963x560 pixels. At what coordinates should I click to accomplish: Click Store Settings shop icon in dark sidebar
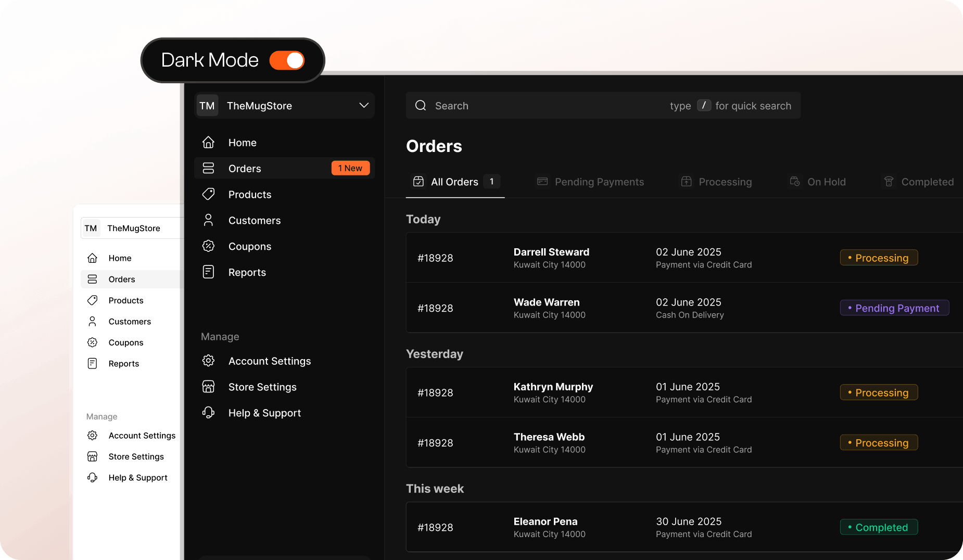[208, 387]
